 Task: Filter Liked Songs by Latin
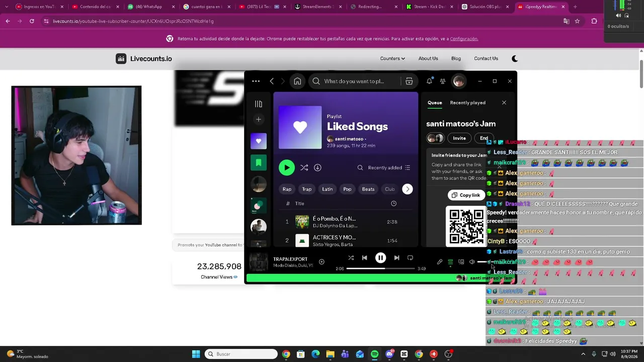[x=328, y=189]
